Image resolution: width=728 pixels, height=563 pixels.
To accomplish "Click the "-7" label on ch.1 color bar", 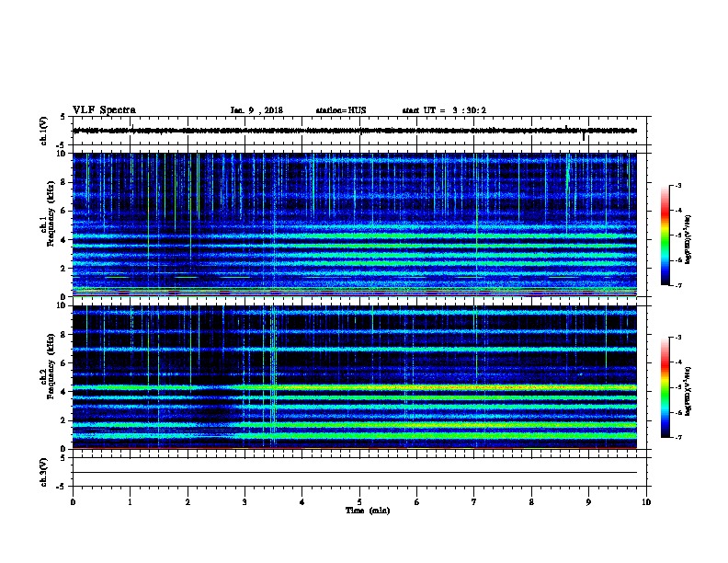I will click(x=677, y=285).
